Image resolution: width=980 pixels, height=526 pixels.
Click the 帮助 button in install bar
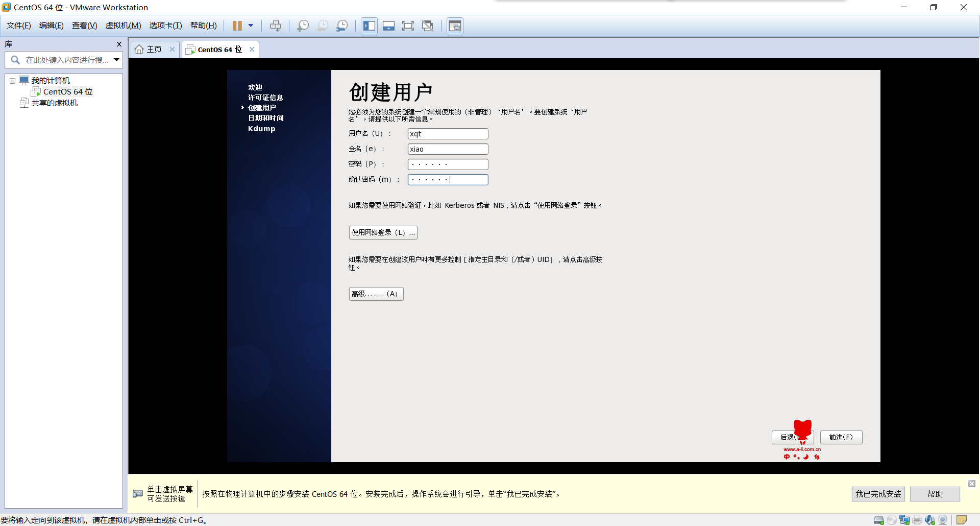(935, 494)
